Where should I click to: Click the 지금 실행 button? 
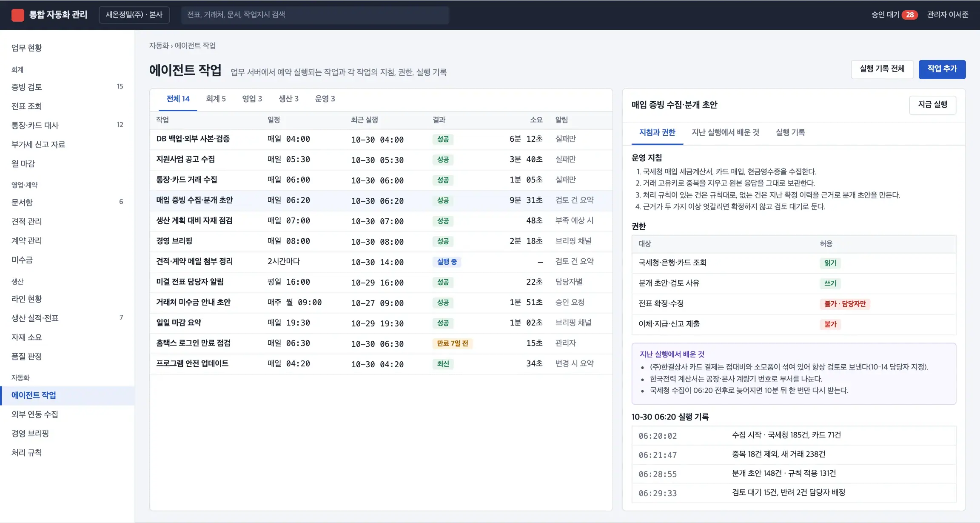932,105
